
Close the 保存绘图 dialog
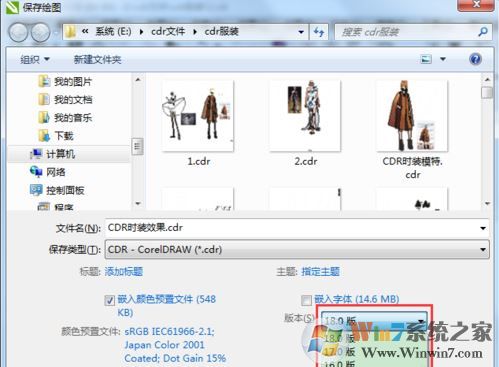click(476, 5)
